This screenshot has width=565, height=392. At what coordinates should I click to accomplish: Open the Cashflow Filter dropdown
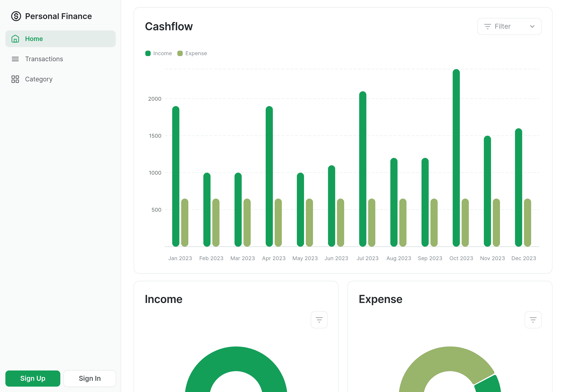click(509, 26)
